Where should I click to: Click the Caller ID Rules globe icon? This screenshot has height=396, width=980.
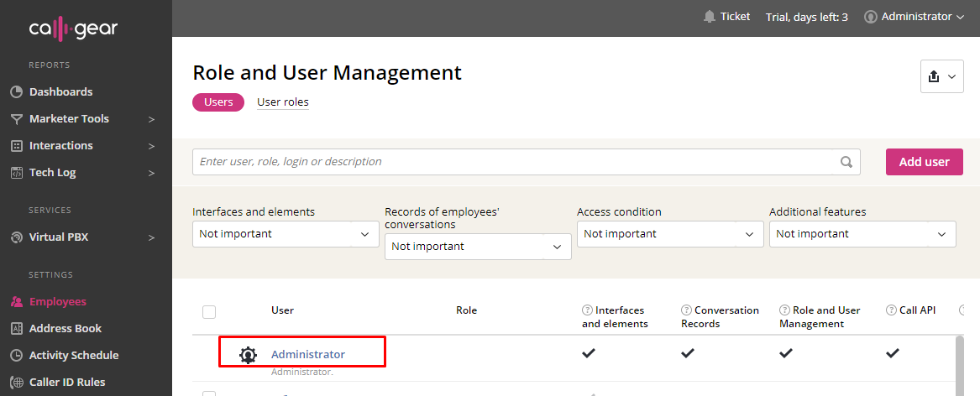[17, 383]
